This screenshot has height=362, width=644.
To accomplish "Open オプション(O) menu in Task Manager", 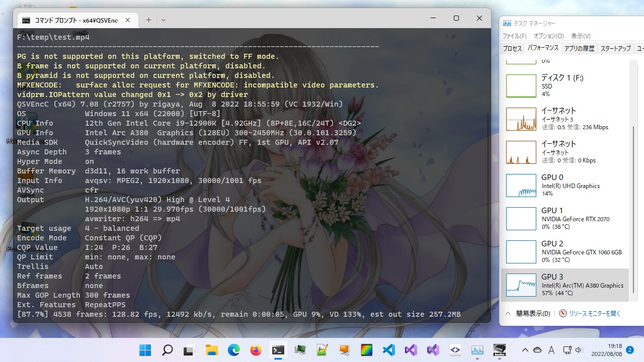I will tap(548, 36).
